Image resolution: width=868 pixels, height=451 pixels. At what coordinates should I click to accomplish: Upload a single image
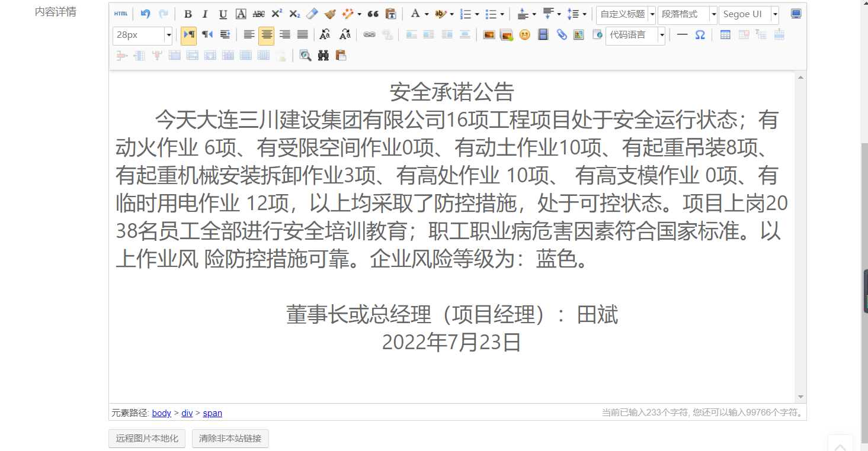[489, 35]
